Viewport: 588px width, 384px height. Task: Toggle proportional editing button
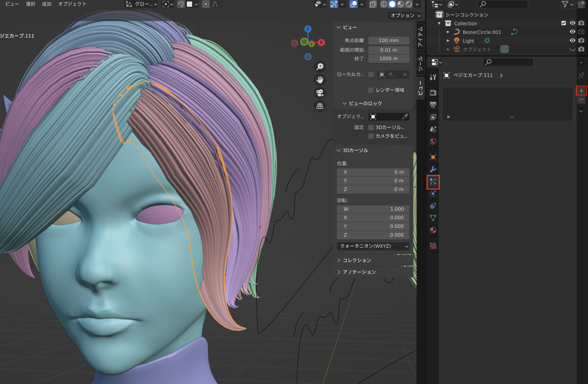[206, 4]
